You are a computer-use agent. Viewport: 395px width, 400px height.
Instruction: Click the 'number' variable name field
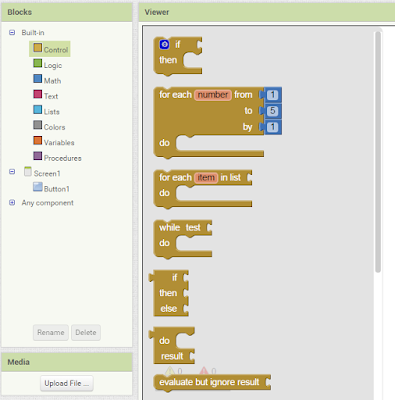coord(213,95)
